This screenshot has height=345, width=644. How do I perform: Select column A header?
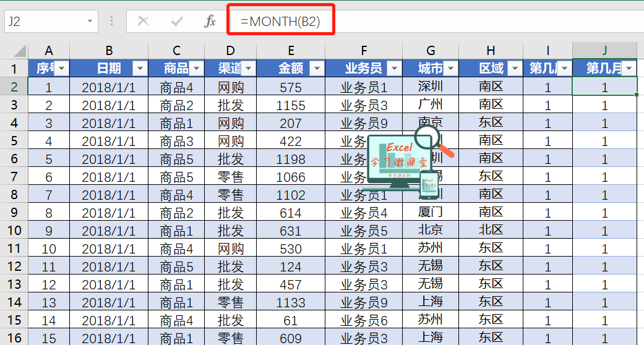click(49, 51)
